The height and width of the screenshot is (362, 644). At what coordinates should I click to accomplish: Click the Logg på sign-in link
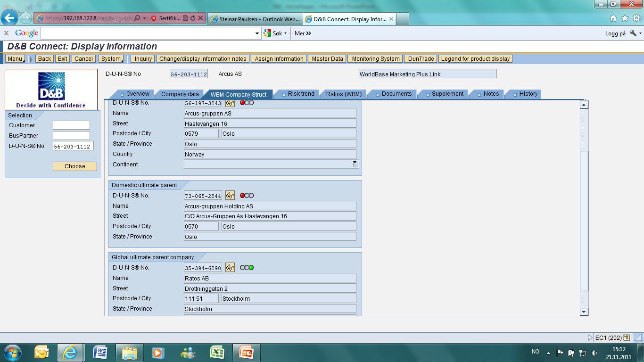615,33
